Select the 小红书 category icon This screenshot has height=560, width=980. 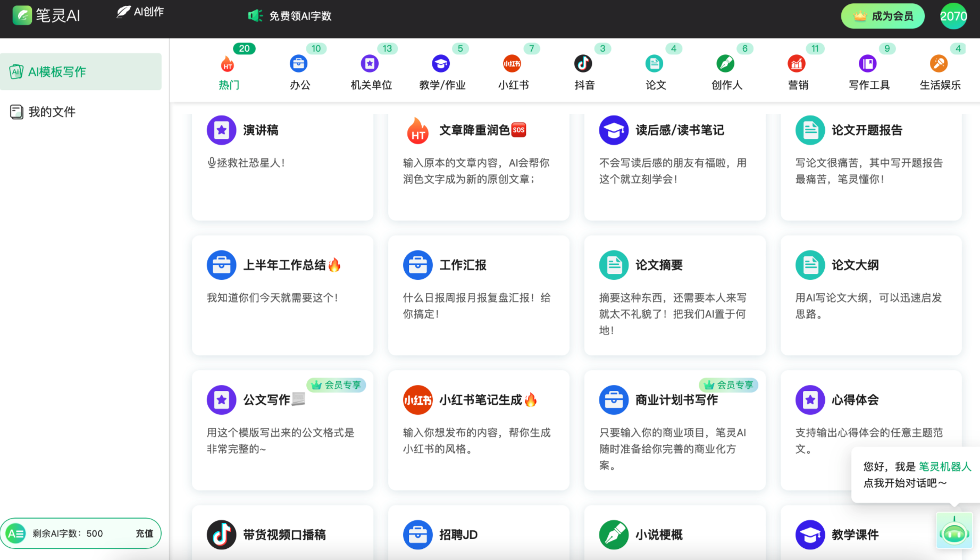click(x=512, y=64)
